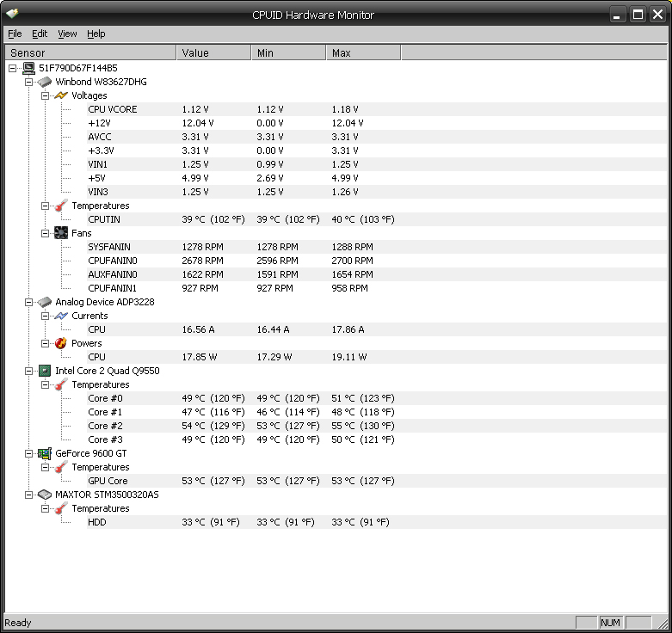Click the HWMonitor app icon in title bar
Viewport: 672px width, 633px height.
point(12,14)
